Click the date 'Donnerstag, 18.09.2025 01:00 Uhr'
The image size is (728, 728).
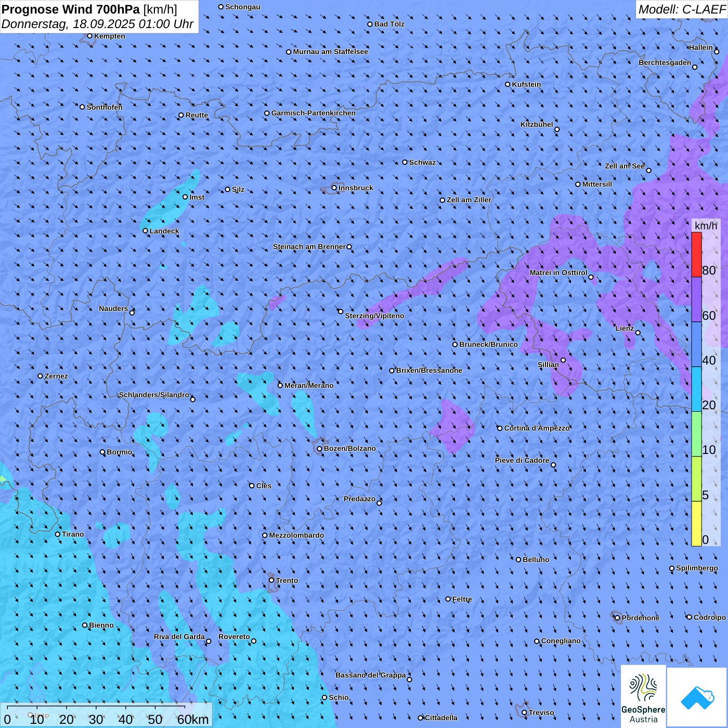click(x=97, y=24)
